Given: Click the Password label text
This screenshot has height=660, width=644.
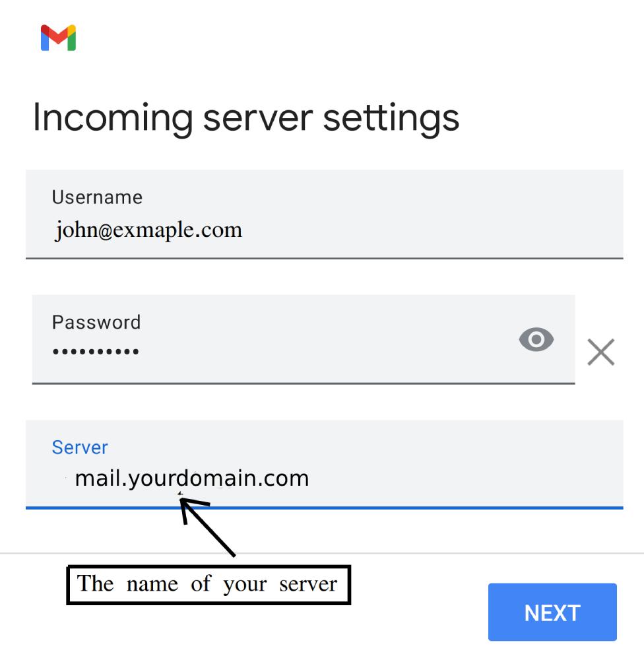Looking at the screenshot, I should coord(96,322).
